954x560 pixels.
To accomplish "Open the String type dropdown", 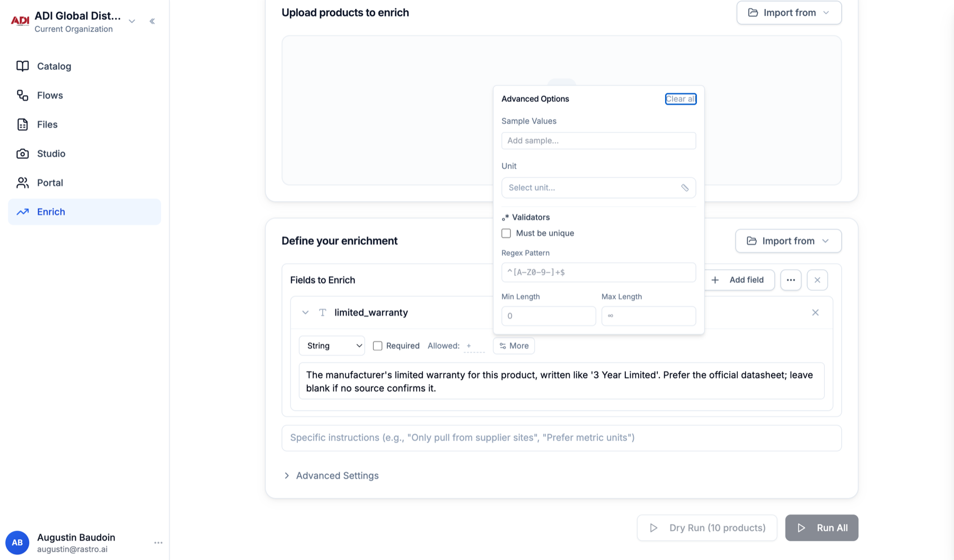I will coord(332,346).
